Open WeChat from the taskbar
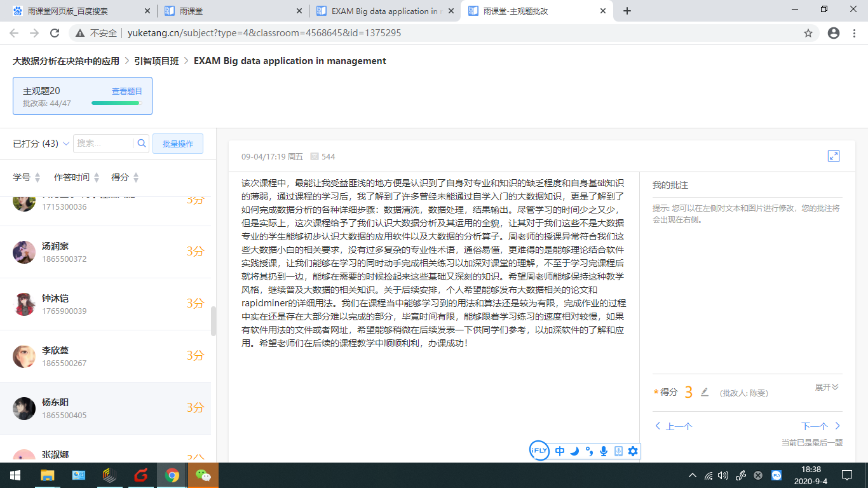 [x=203, y=475]
